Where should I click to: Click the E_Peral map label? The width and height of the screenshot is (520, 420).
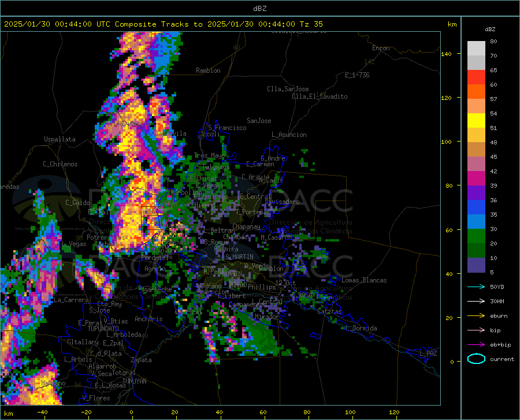click(90, 322)
